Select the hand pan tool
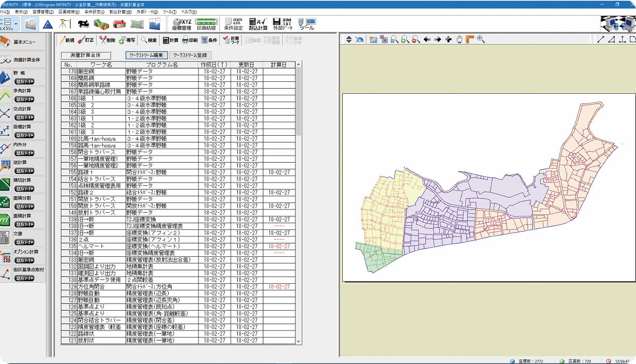Image resolution: width=636 pixels, height=364 pixels. [x=459, y=39]
